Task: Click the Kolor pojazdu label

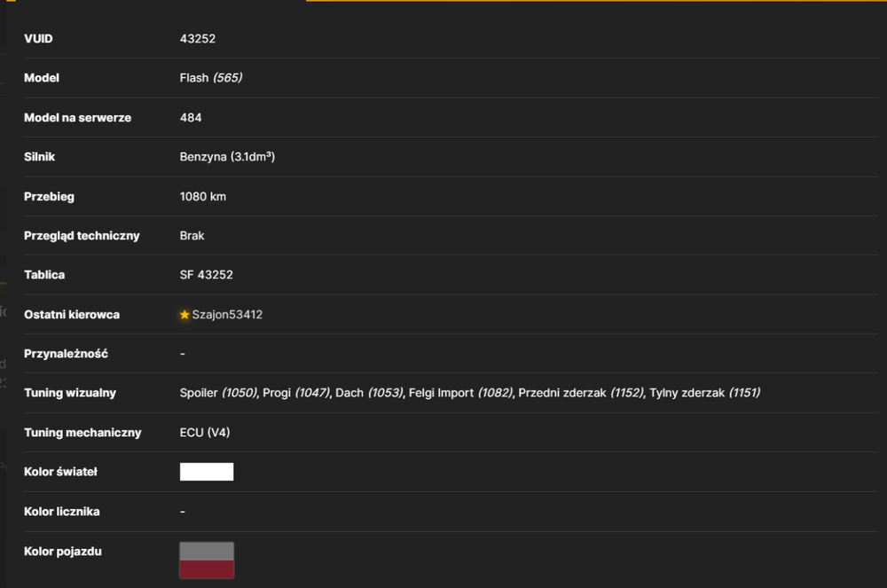Action: (x=63, y=552)
